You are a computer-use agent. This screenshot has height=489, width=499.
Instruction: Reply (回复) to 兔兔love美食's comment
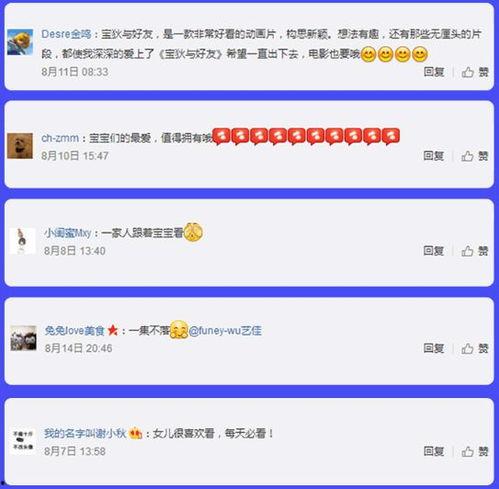click(434, 348)
